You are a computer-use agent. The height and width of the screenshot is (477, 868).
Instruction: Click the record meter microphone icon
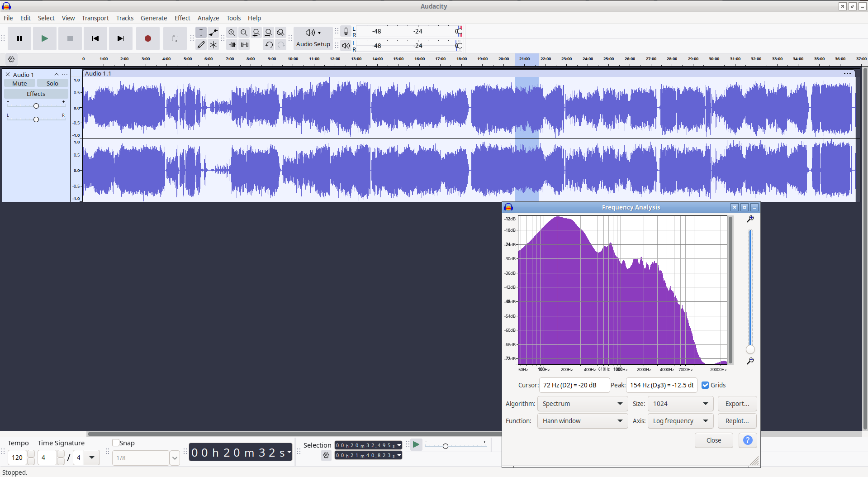pyautogui.click(x=346, y=31)
